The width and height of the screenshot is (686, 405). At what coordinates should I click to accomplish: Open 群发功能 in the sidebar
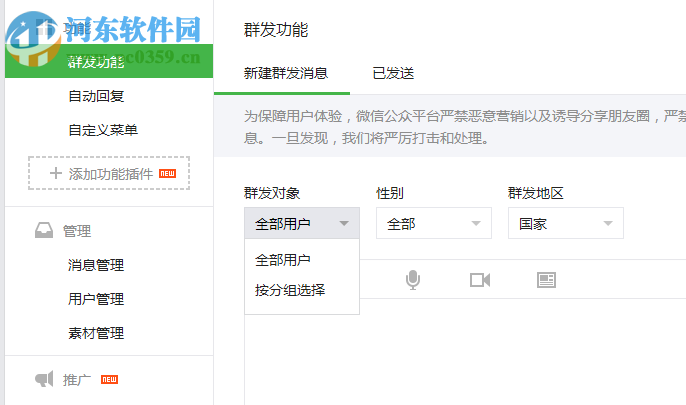pyautogui.click(x=109, y=61)
